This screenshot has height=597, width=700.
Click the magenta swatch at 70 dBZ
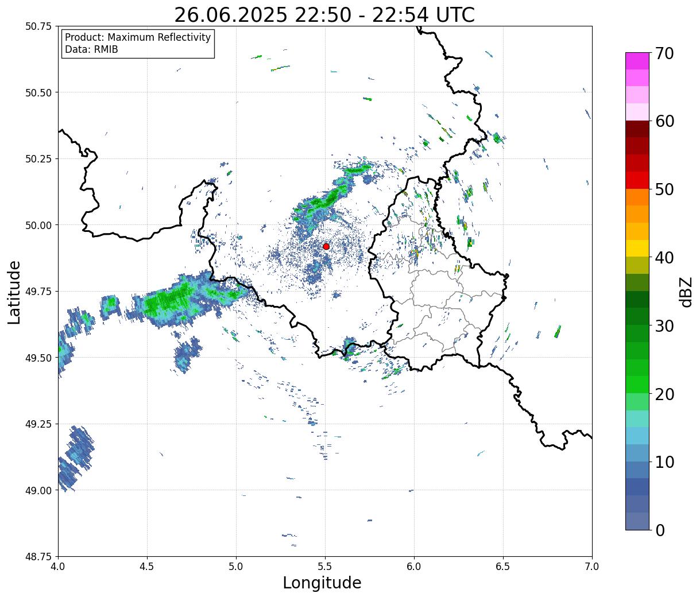[637, 61]
